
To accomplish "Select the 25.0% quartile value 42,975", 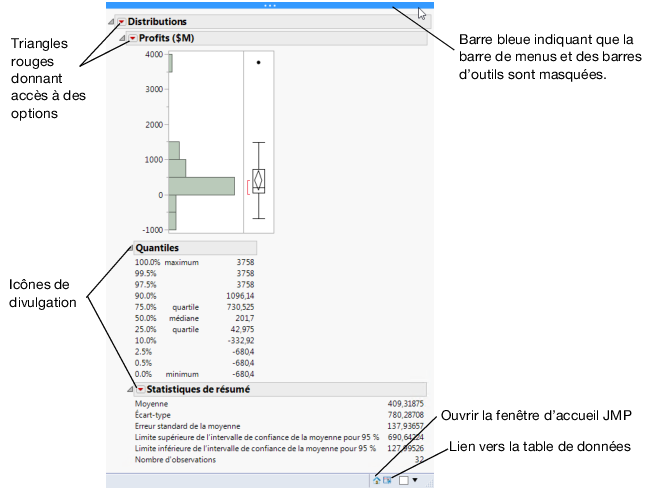I will click(x=242, y=330).
